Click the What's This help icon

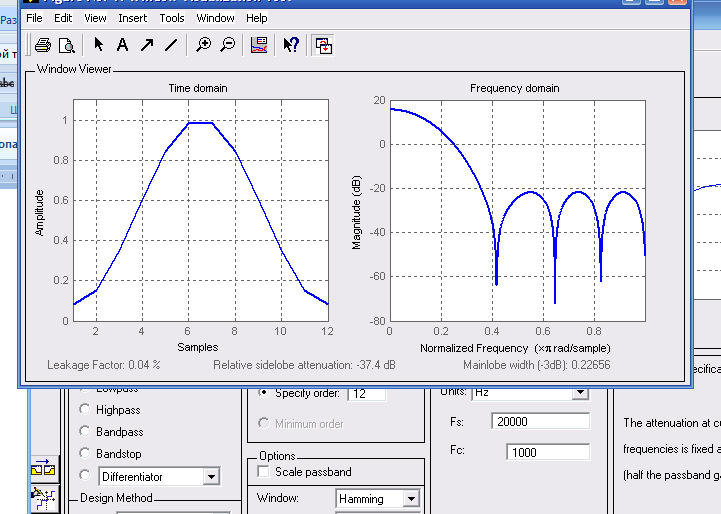coord(291,45)
